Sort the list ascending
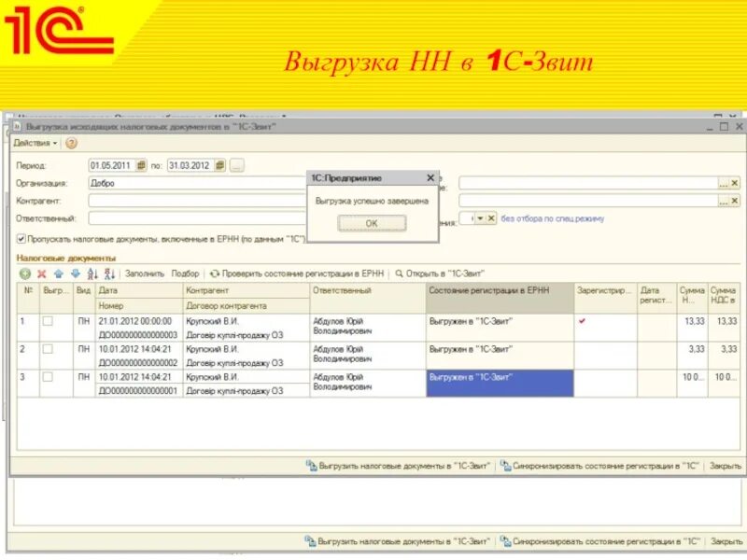The height and width of the screenshot is (560, 747). [92, 273]
